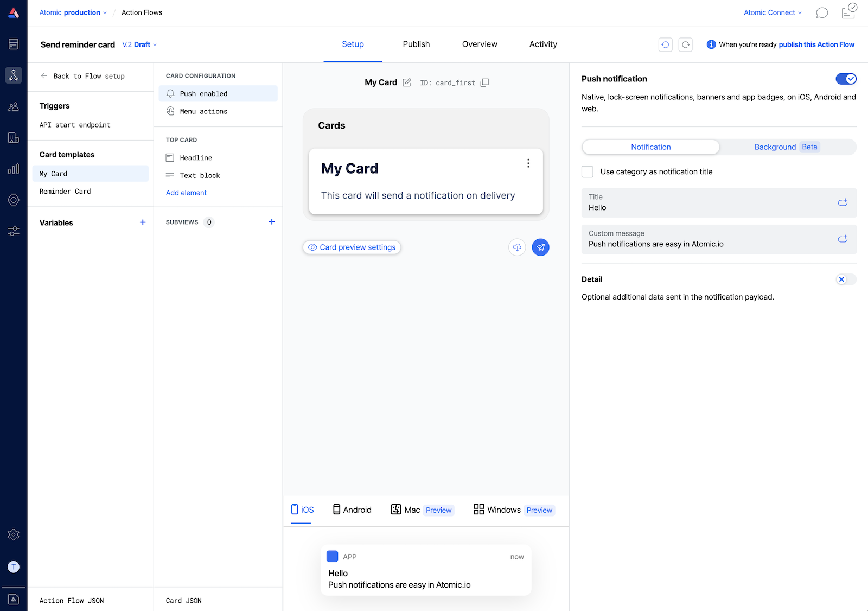This screenshot has width=868, height=611.
Task: Open Settings gear in sidebar
Action: point(14,534)
